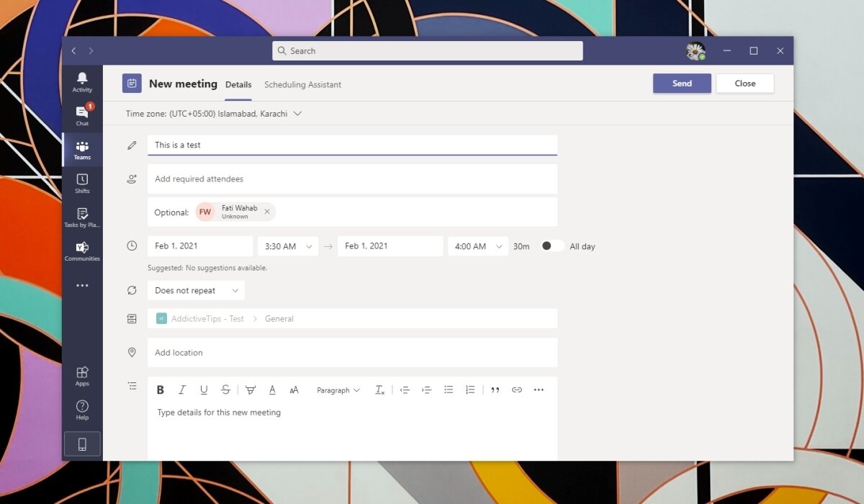This screenshot has width=864, height=504.
Task: Open Tasks by Planner
Action: click(x=82, y=218)
